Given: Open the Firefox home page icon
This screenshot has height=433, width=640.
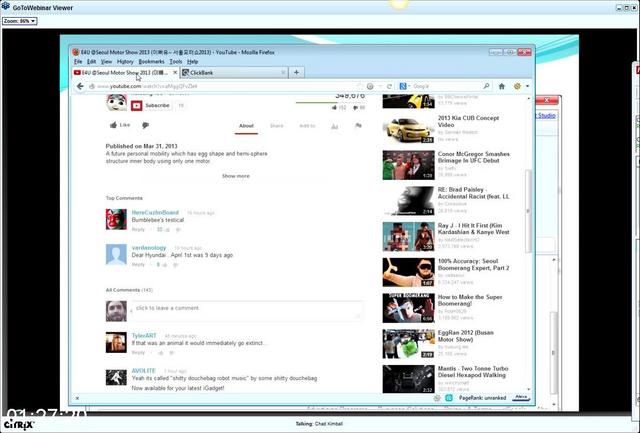Looking at the screenshot, I should point(502,87).
